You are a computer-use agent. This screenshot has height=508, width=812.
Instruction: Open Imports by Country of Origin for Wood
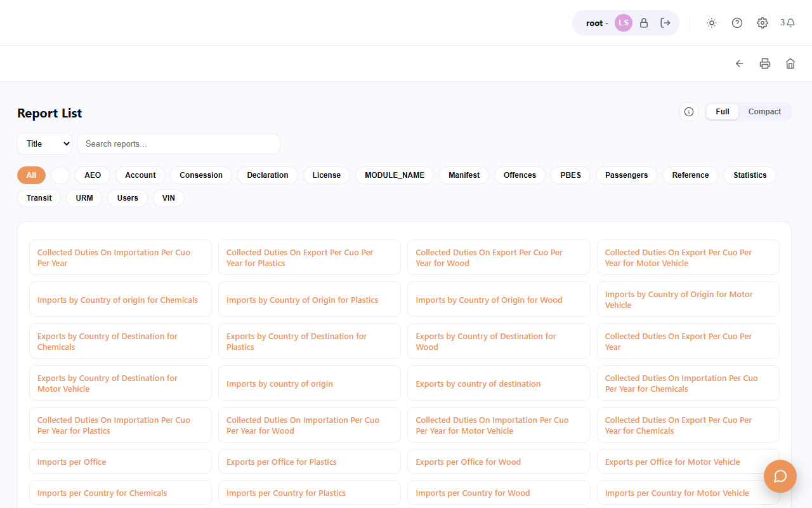pos(499,299)
